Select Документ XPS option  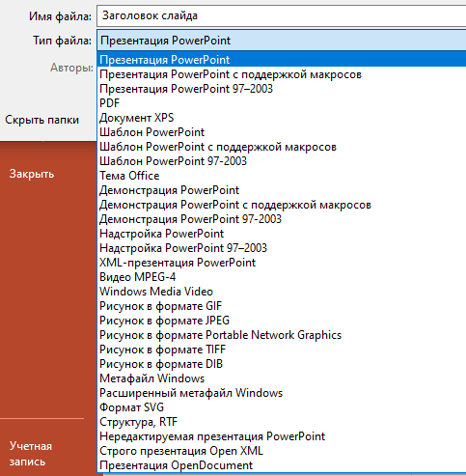click(x=282, y=118)
